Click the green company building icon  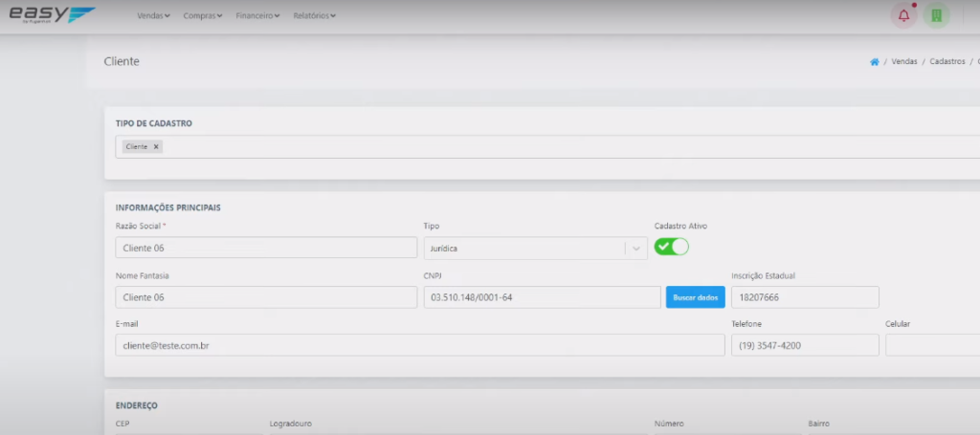[936, 15]
